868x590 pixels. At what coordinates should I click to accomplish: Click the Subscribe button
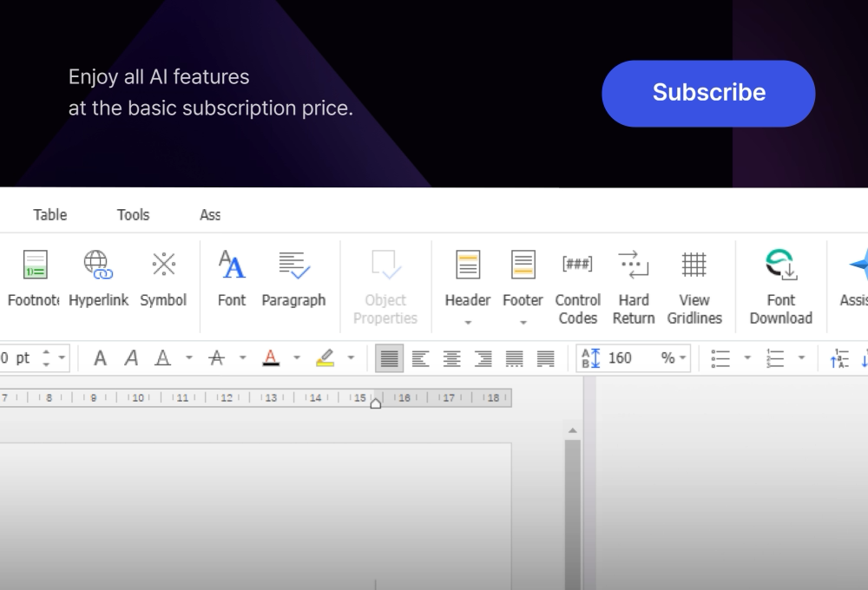pyautogui.click(x=708, y=93)
